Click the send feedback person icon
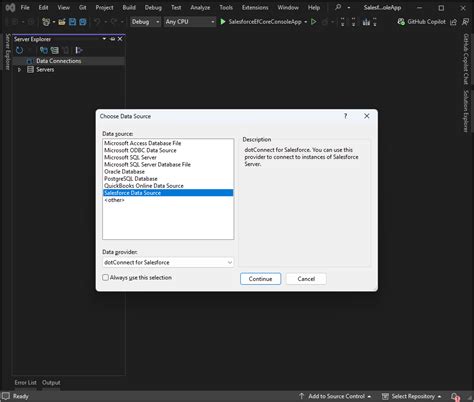This screenshot has width=474, height=402. pyautogui.click(x=465, y=22)
